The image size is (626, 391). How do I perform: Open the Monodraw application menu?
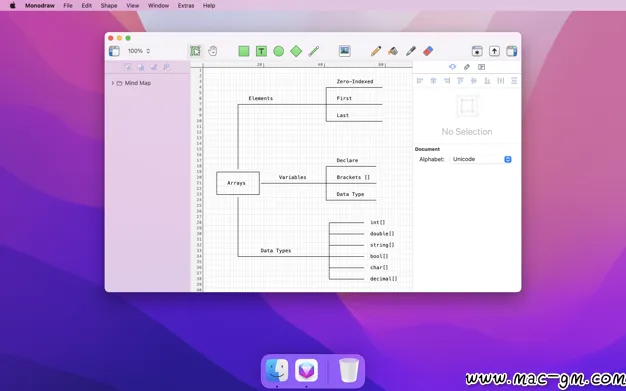(40, 6)
